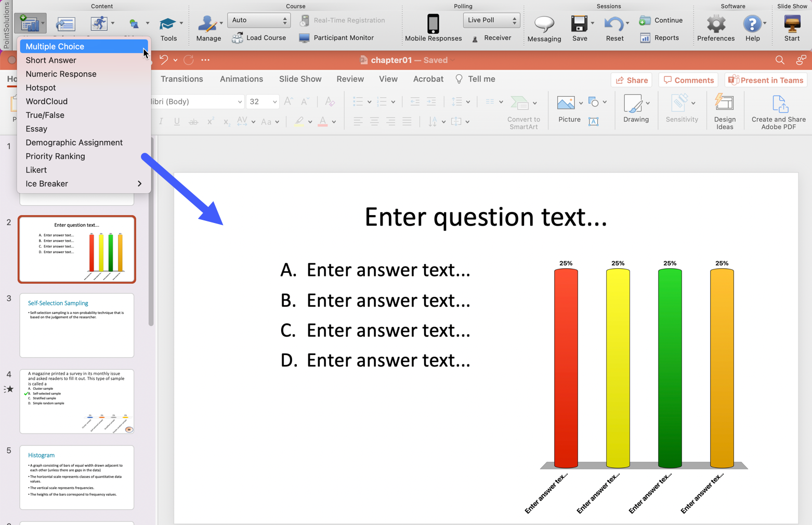Toggle center text alignment
This screenshot has width=812, height=525.
(x=374, y=121)
